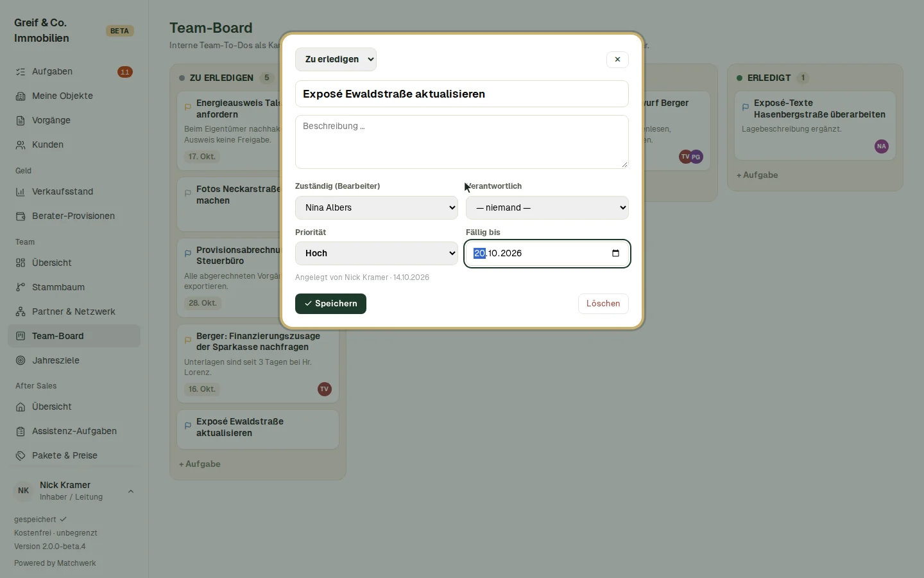
Task: Open Aufgaben in the sidebar
Action: pyautogui.click(x=74, y=72)
